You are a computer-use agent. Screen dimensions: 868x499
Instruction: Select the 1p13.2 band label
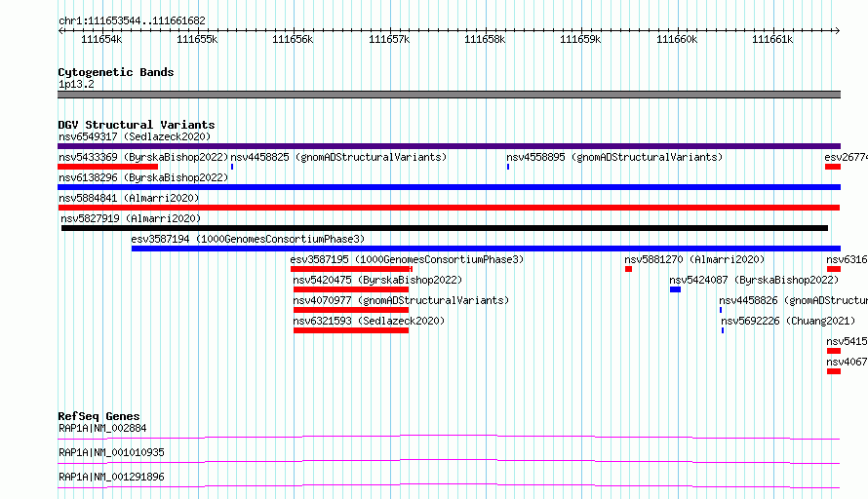(x=76, y=84)
